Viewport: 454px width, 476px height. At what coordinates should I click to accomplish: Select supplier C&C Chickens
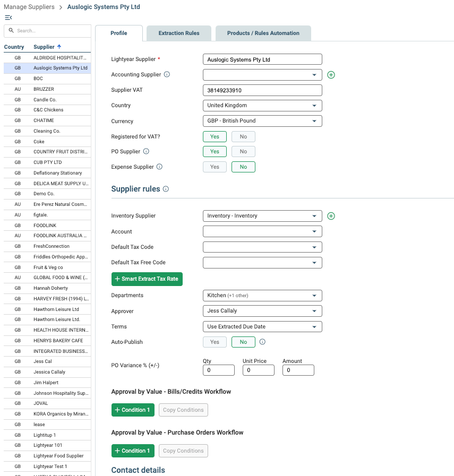click(47, 110)
